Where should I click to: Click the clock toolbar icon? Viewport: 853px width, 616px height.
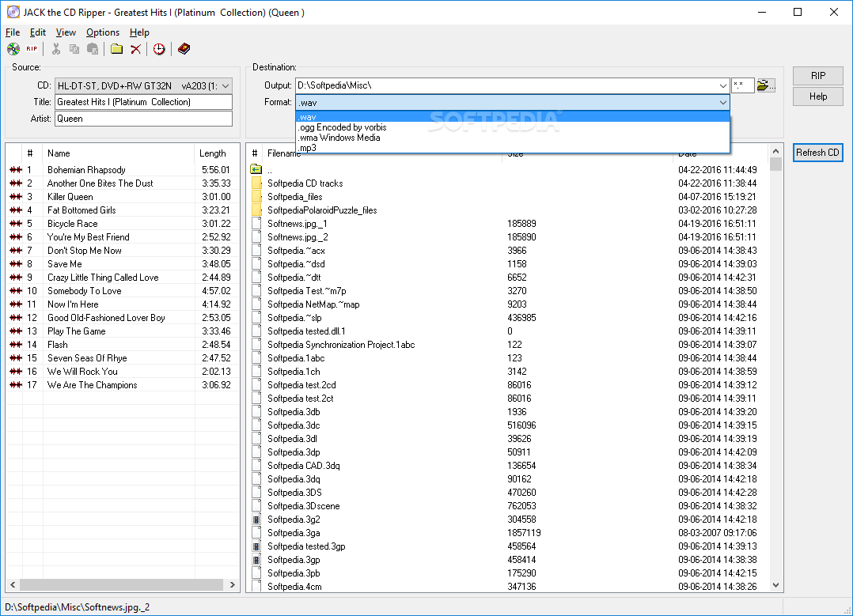(x=159, y=49)
